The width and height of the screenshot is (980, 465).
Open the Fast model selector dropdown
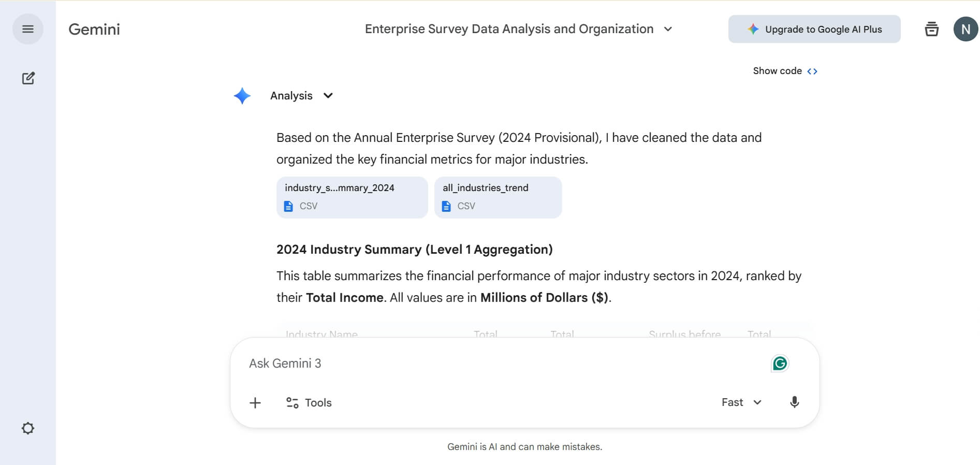[741, 402]
